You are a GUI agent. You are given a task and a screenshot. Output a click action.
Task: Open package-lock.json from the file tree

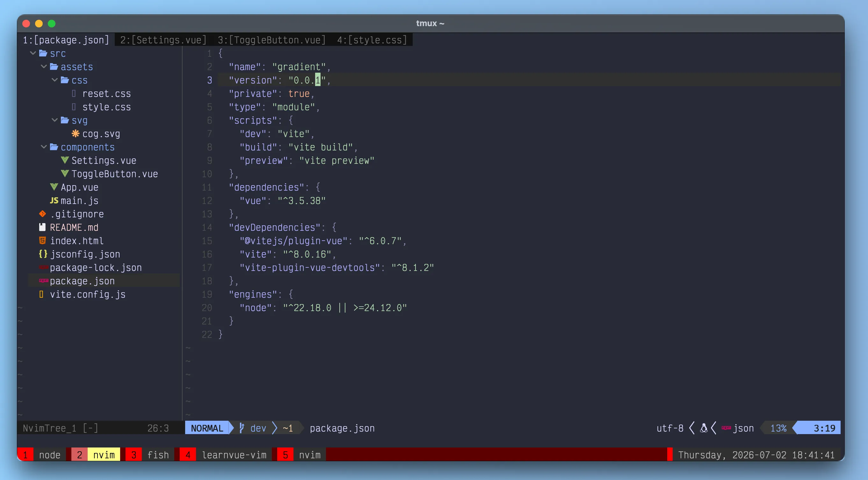pos(96,268)
